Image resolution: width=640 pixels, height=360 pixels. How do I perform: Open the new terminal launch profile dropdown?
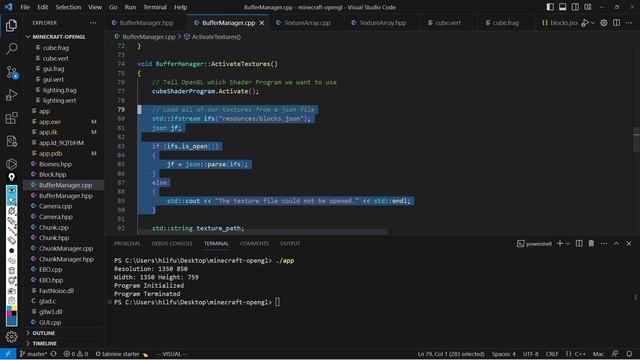(567, 244)
